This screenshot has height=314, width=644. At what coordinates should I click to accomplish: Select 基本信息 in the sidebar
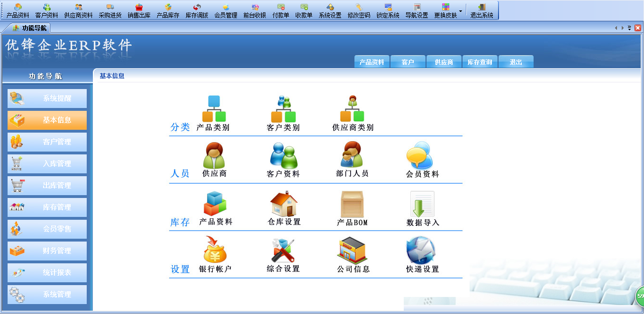(47, 120)
